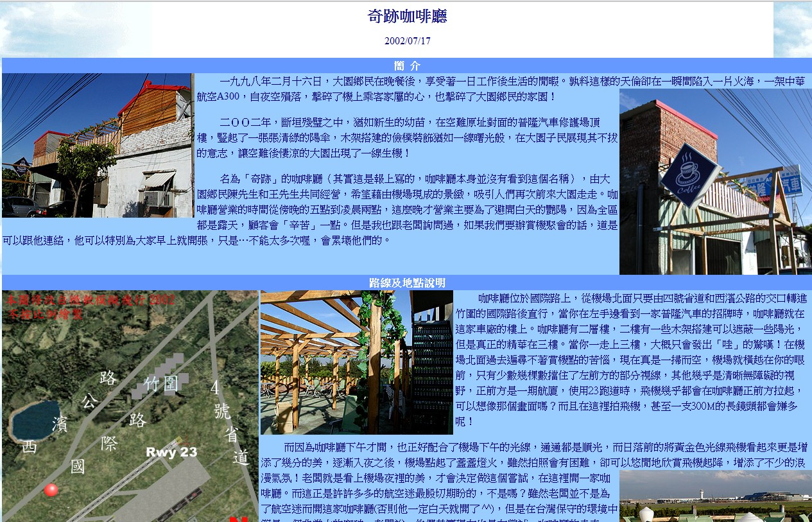This screenshot has height=522, width=812.
Task: Click the date 2002/07/17
Action: click(x=407, y=40)
